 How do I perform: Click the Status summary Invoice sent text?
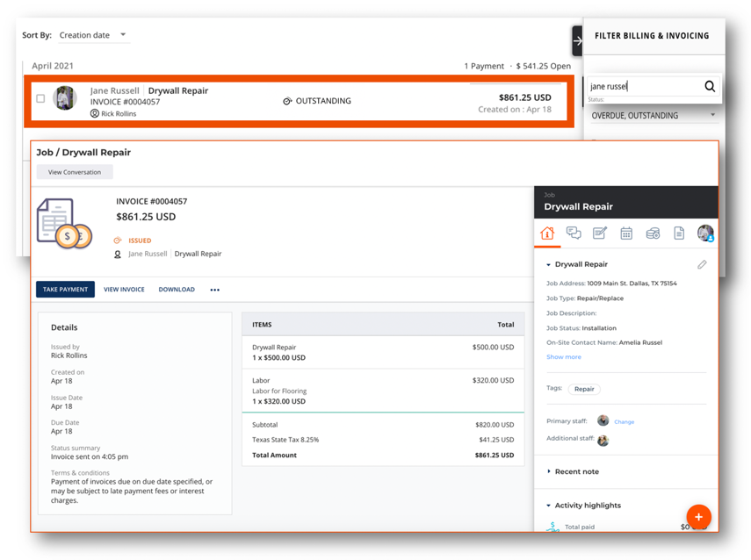click(90, 452)
